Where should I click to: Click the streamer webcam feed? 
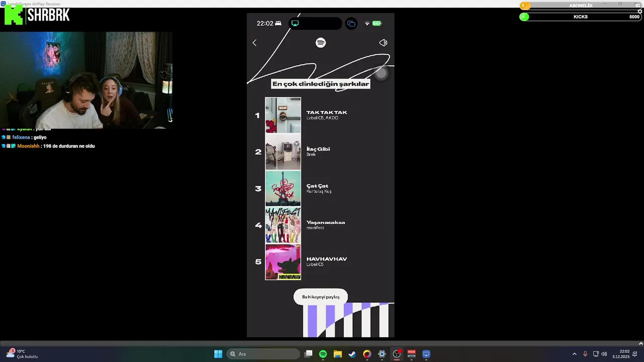[x=86, y=80]
